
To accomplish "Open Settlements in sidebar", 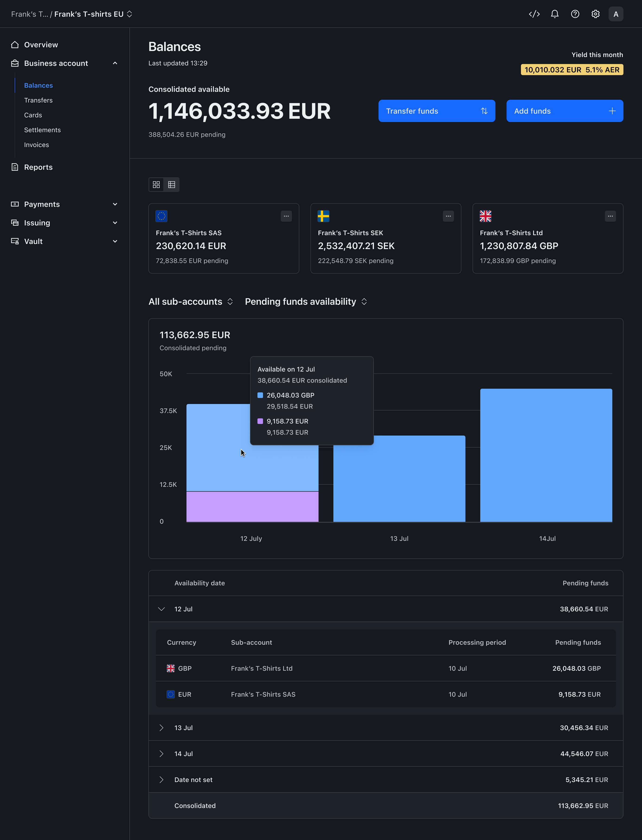I will pos(42,130).
